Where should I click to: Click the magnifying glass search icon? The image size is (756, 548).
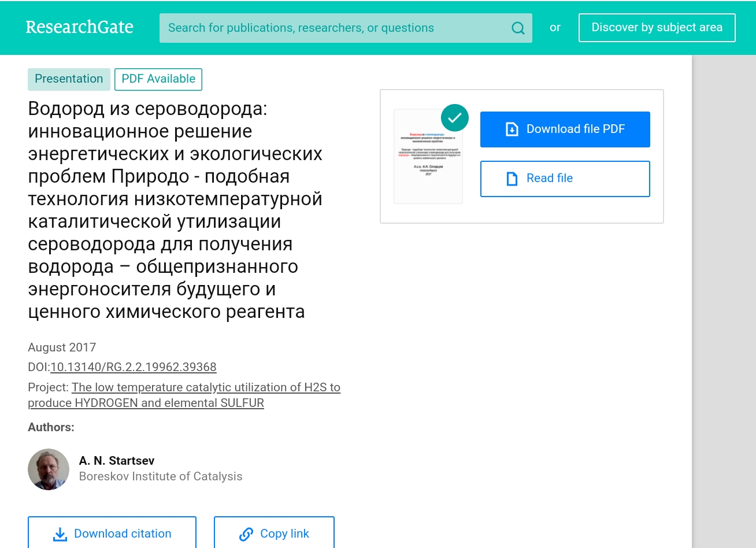click(518, 28)
